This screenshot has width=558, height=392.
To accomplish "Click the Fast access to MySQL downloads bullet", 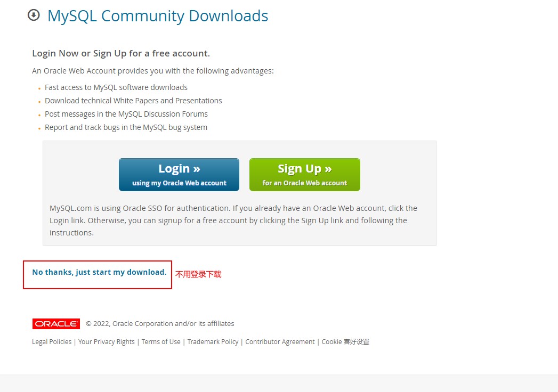I will [116, 87].
